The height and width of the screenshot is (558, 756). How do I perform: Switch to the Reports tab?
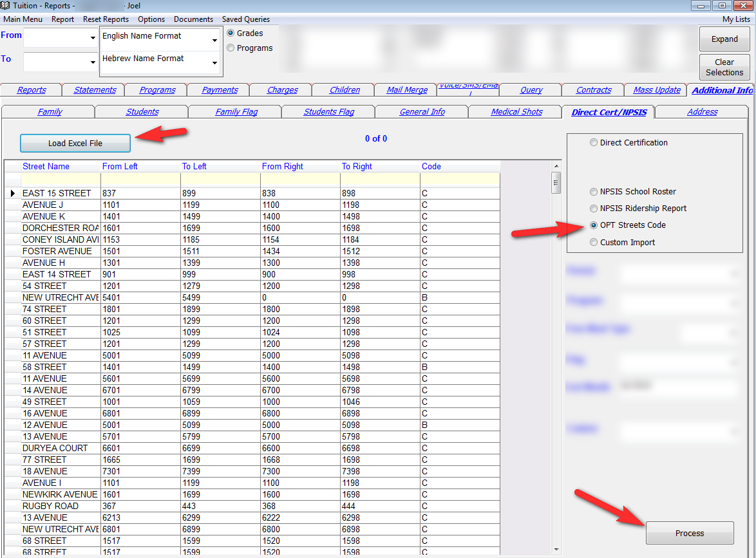coord(32,90)
